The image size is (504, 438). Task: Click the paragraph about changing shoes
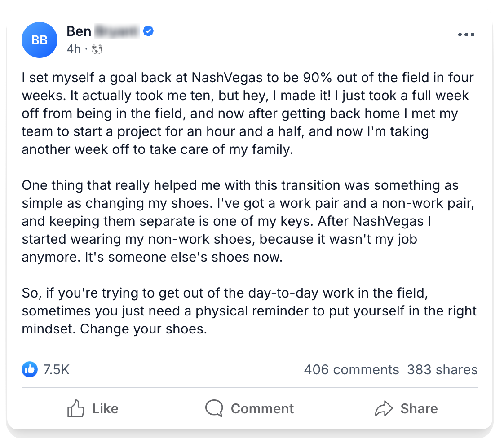[247, 221]
